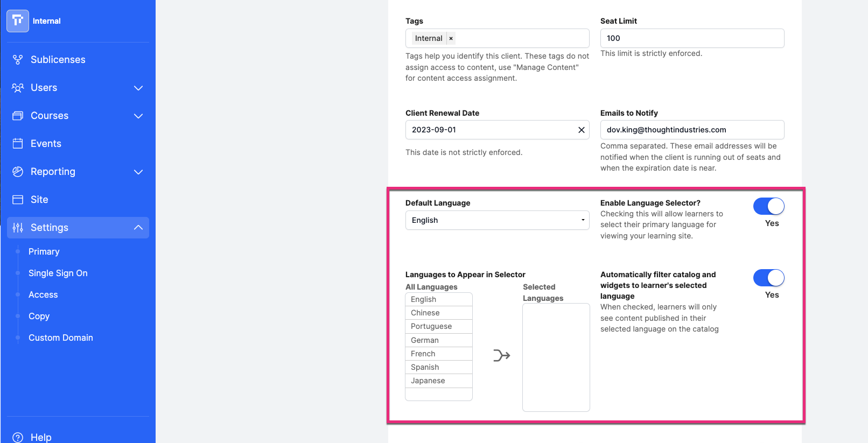The image size is (868, 443).
Task: Click the Site window icon
Action: click(x=18, y=200)
